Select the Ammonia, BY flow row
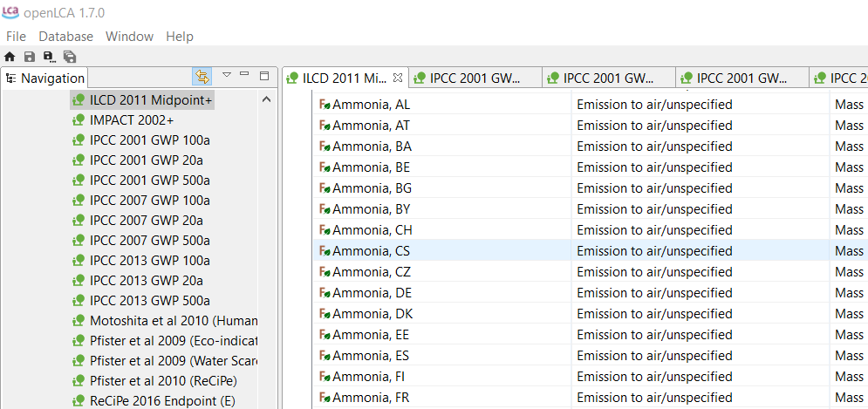 click(x=590, y=209)
